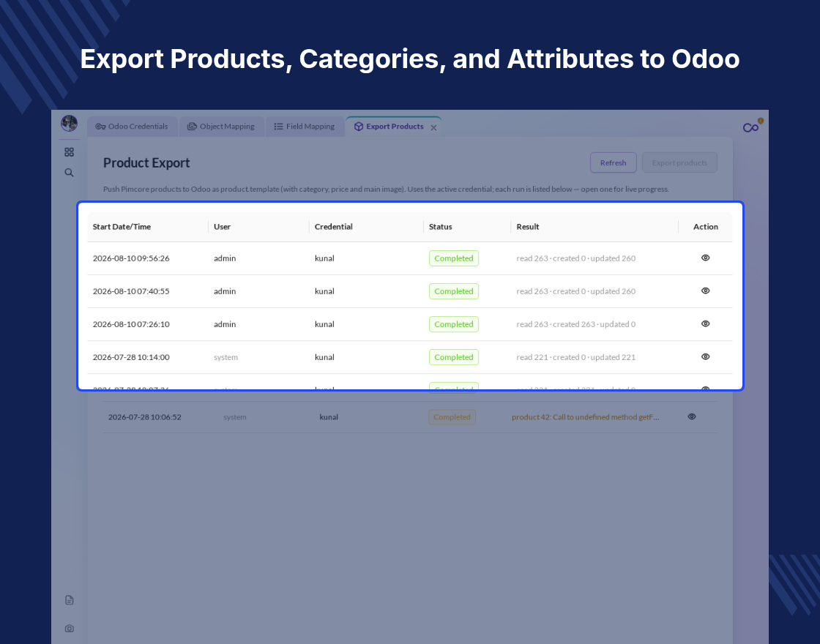Open the user avatar in the sidebar
The width and height of the screenshot is (820, 644).
(x=69, y=124)
